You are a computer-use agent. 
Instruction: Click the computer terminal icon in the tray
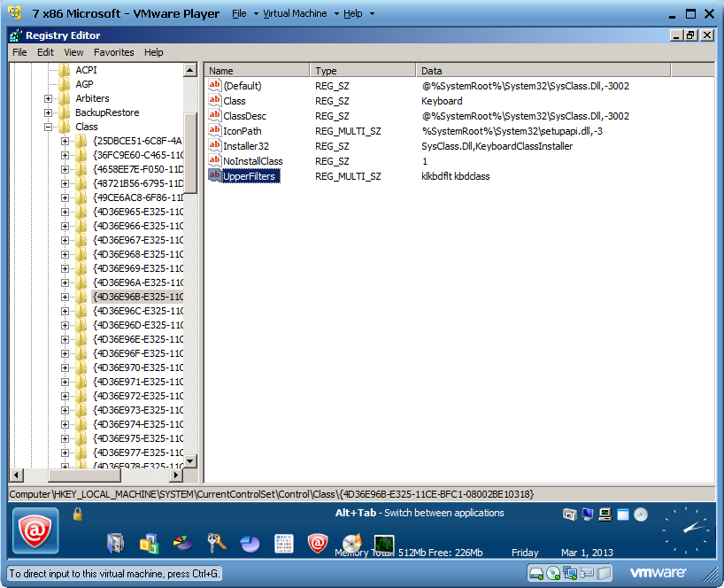605,514
